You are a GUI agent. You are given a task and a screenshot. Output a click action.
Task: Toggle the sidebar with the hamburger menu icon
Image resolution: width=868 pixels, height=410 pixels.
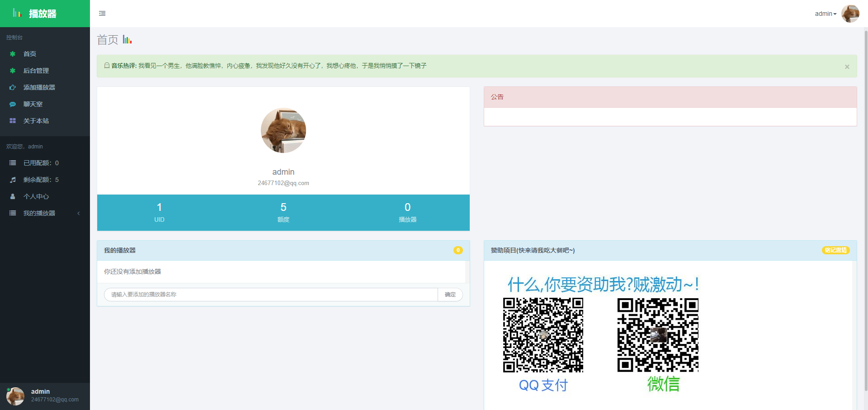pyautogui.click(x=102, y=14)
